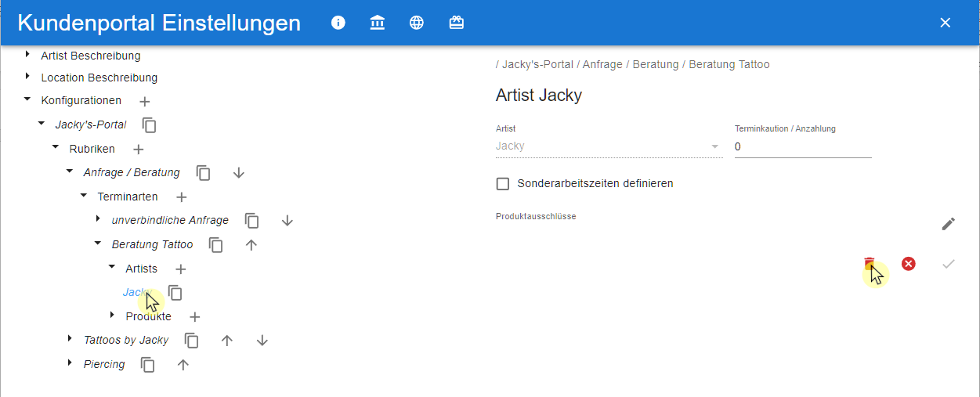This screenshot has height=397, width=980.
Task: Open the Artist dropdown
Action: [609, 146]
